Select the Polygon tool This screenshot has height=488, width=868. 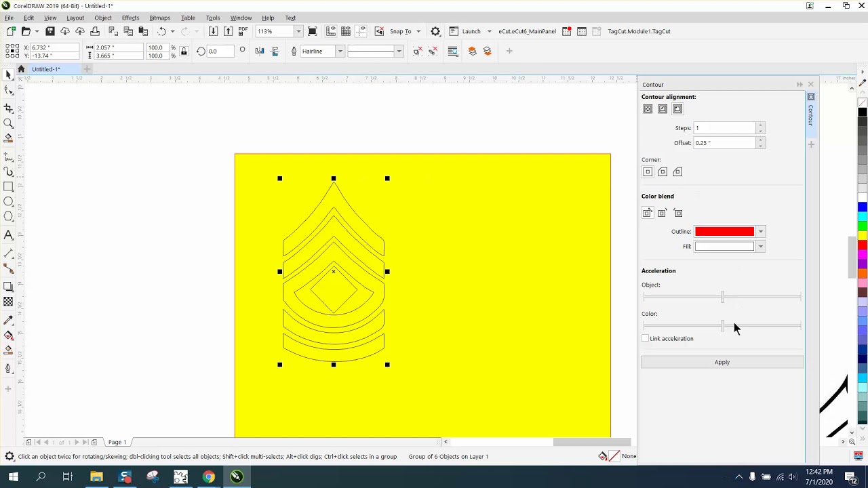pos(8,216)
